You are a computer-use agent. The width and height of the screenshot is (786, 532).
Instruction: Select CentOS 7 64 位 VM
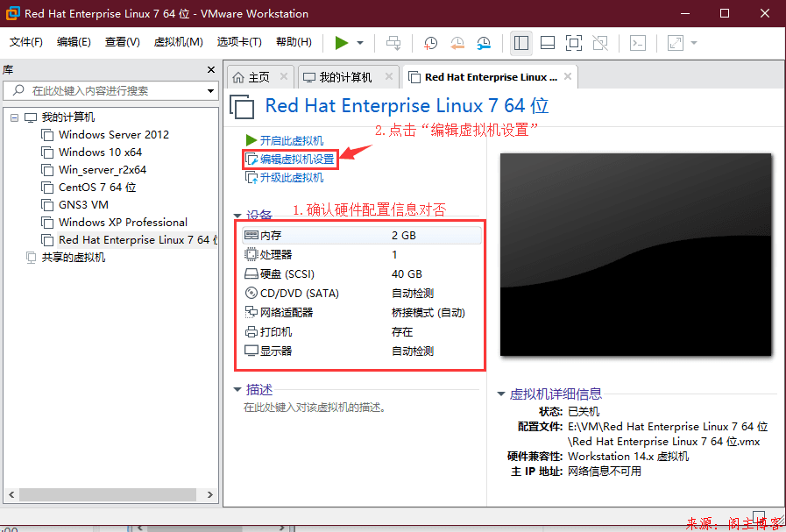[97, 188]
